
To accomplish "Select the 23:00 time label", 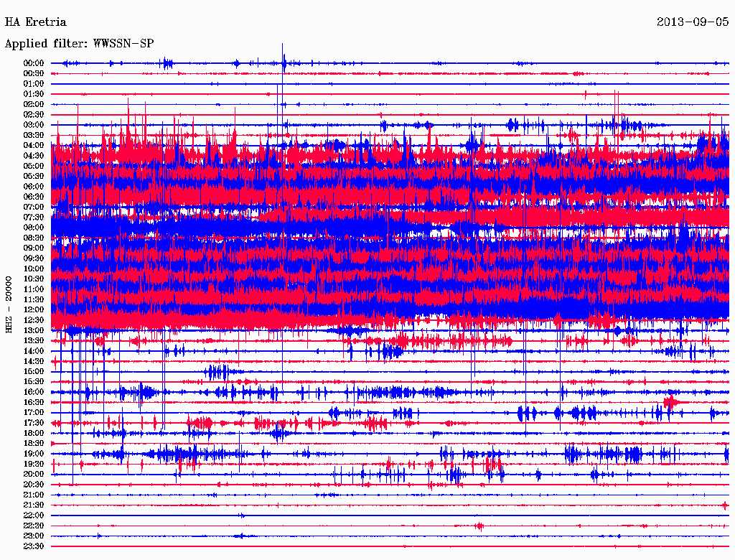I will click(34, 536).
